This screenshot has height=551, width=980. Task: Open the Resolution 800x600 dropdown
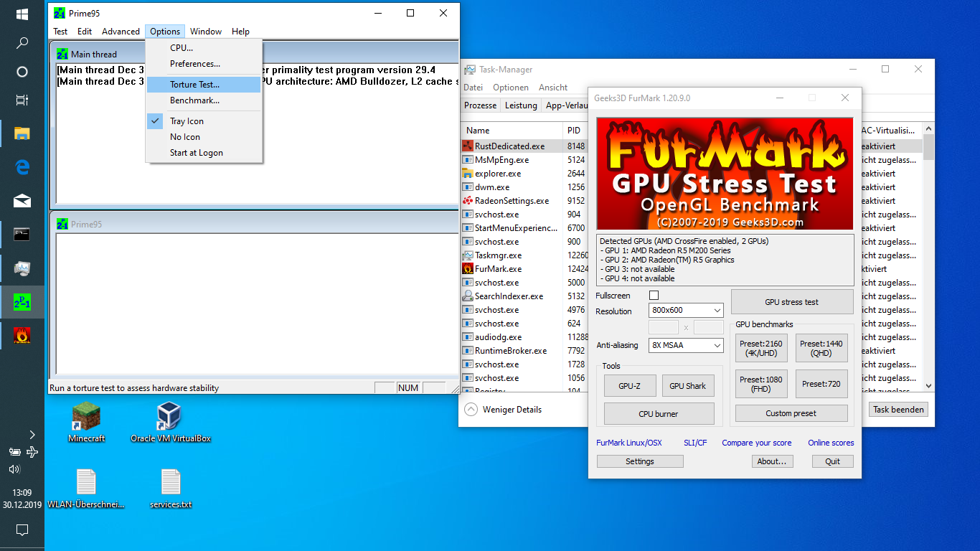click(686, 311)
